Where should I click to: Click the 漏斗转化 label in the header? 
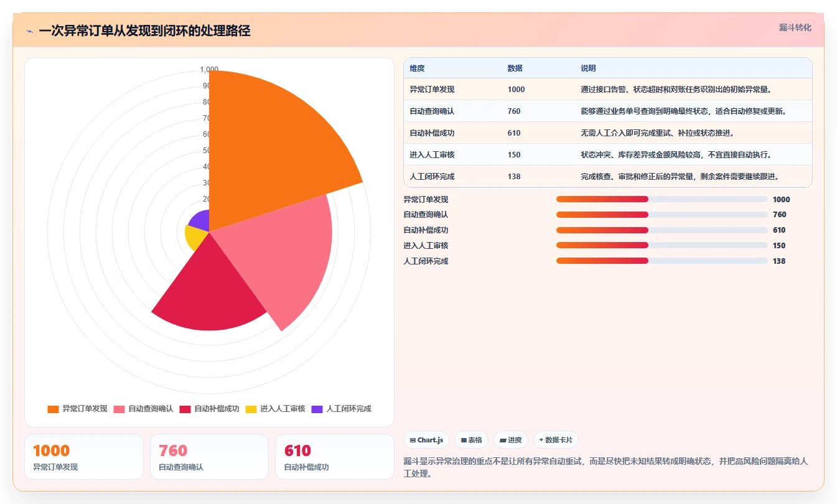click(x=795, y=27)
